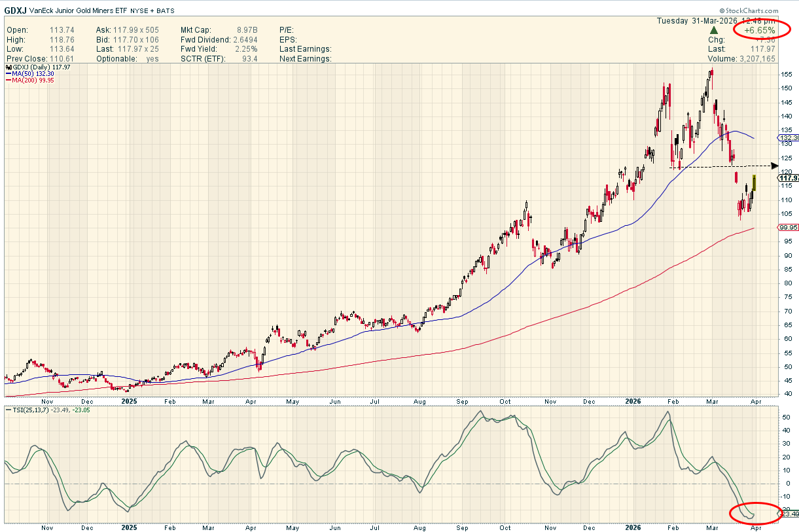
Task: Click the green up-triangle change indicator
Action: (714, 30)
